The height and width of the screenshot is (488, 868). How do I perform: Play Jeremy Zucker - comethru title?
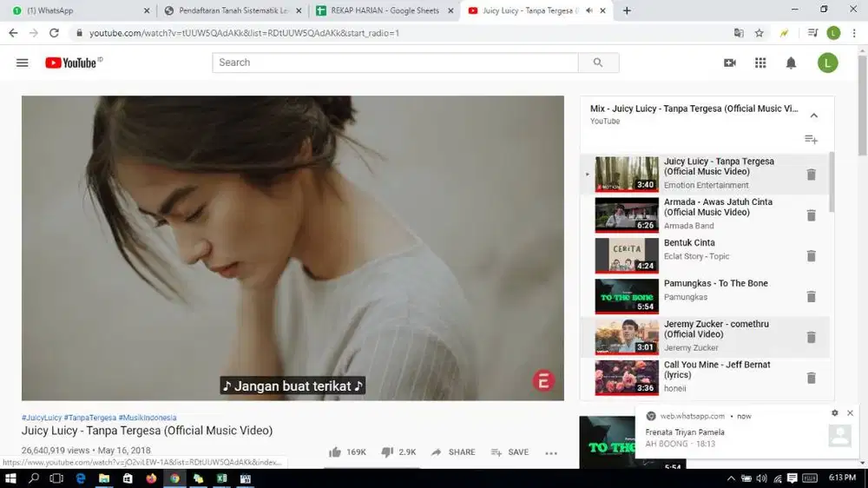715,329
